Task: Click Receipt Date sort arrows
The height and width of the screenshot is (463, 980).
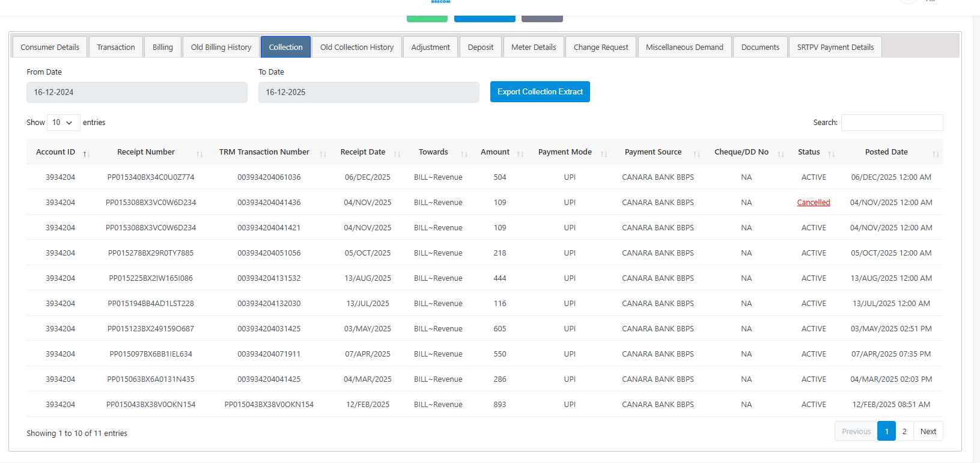Action: [397, 154]
